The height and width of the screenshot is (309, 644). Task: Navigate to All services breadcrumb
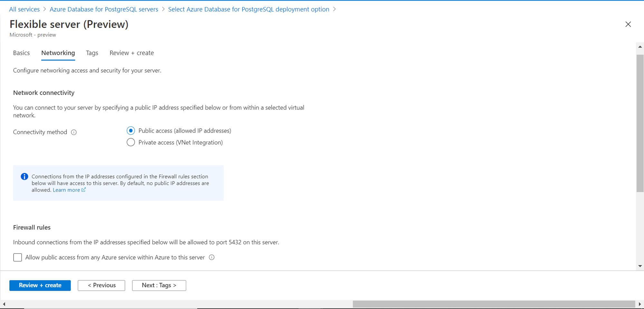24,9
